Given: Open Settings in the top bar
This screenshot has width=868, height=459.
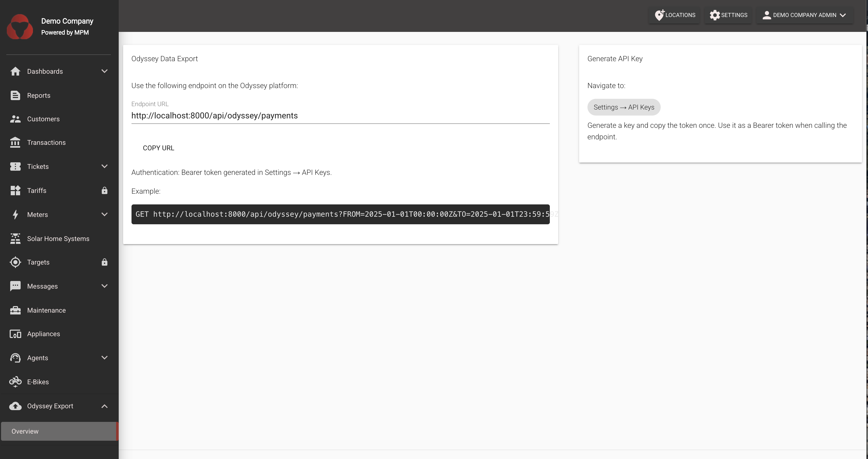Looking at the screenshot, I should [x=728, y=15].
